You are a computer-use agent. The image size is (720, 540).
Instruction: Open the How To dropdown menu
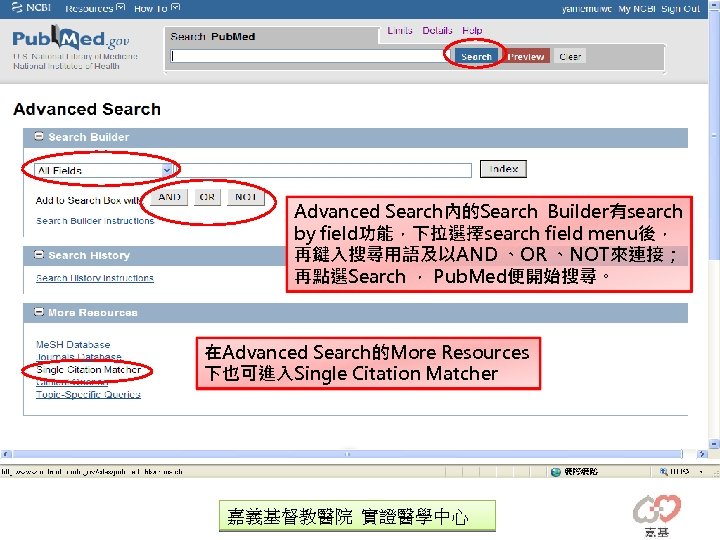(x=157, y=8)
